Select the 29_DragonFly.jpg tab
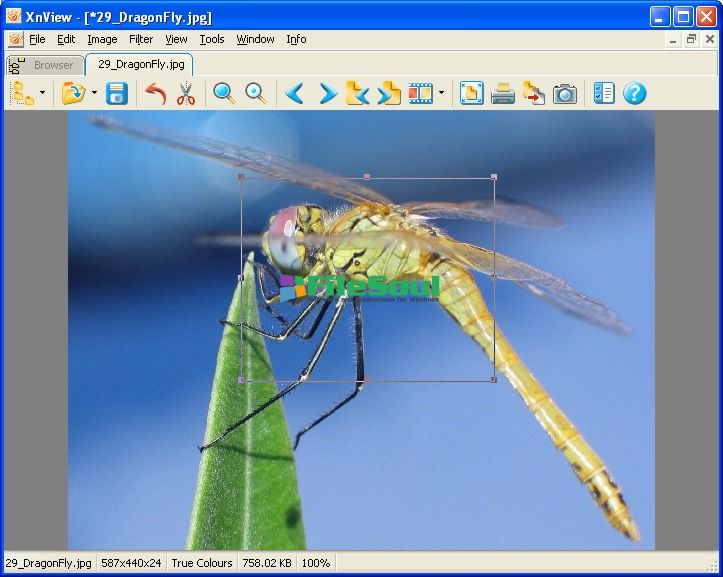 (140, 65)
